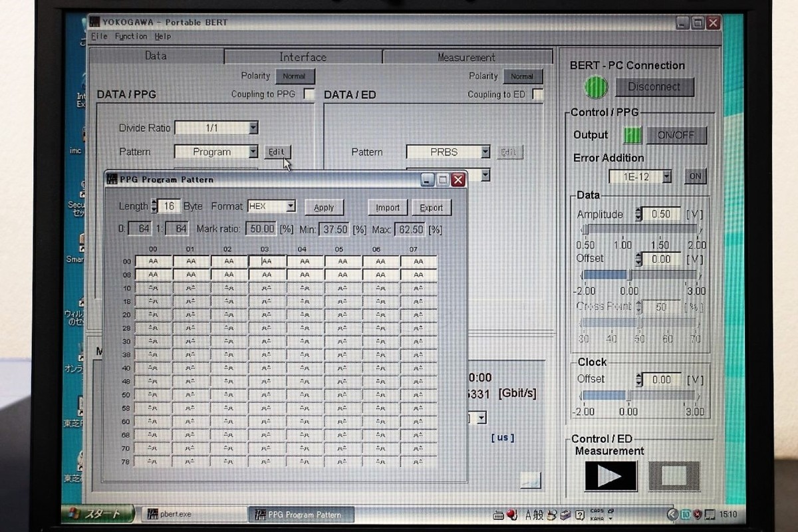
Task: Switch IME input mode letter A
Action: click(x=529, y=514)
